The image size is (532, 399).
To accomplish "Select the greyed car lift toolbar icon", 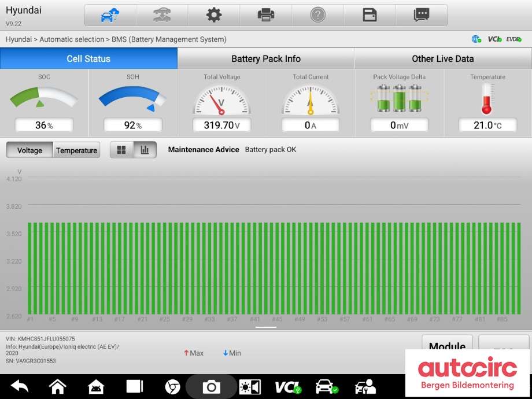I will coord(162,15).
